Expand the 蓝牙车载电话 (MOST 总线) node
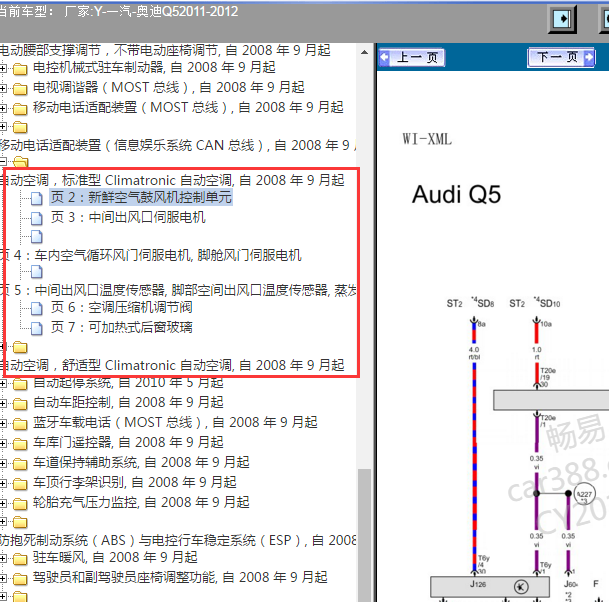 point(3,424)
